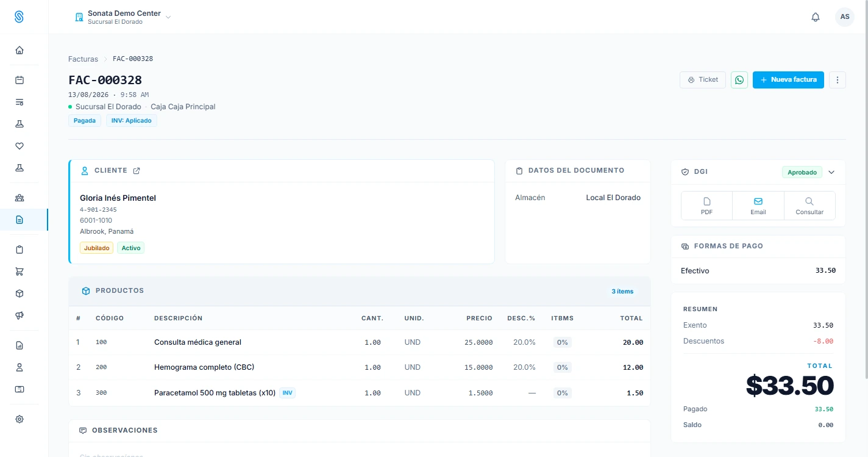
Task: Open the heart icon in sidebar
Action: (20, 146)
